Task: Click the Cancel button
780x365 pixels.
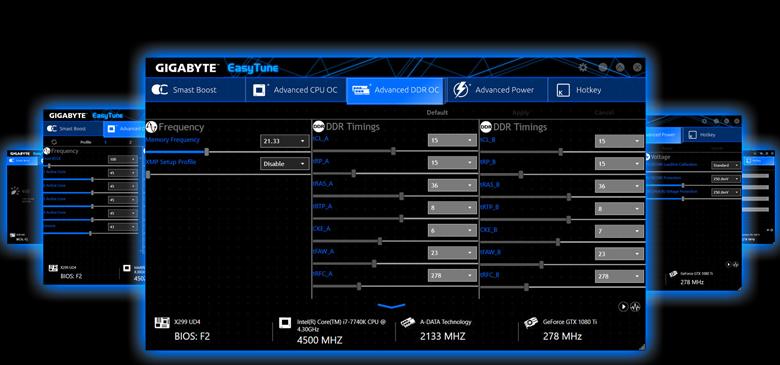Action: 604,113
